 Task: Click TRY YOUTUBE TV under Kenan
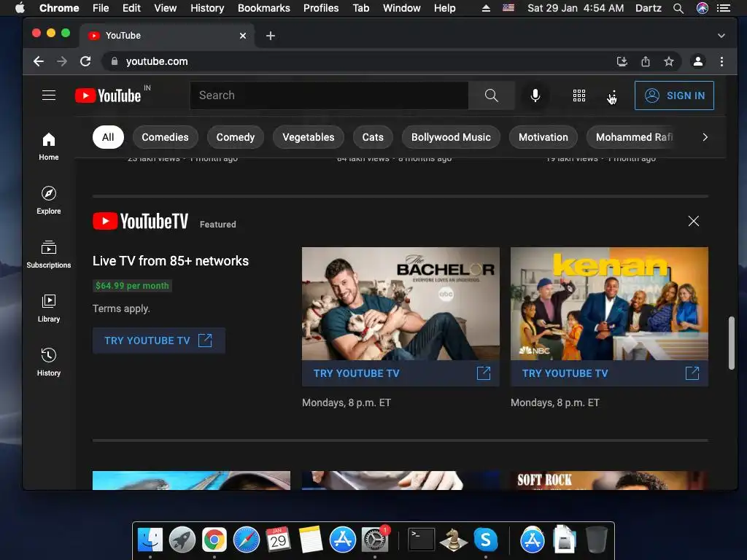tap(609, 373)
